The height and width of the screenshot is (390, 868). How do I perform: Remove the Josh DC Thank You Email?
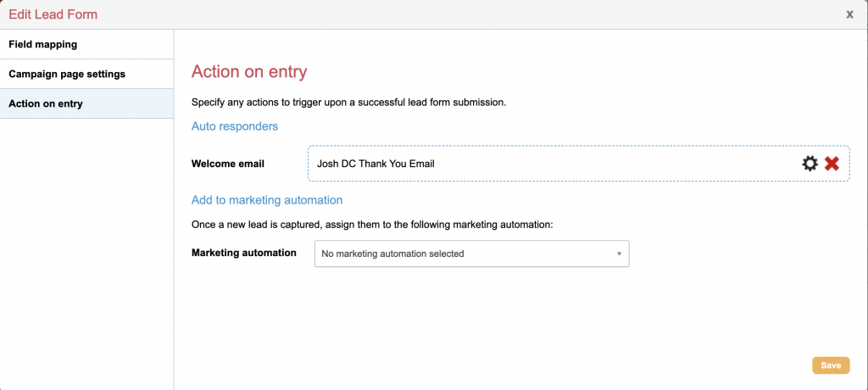(832, 164)
